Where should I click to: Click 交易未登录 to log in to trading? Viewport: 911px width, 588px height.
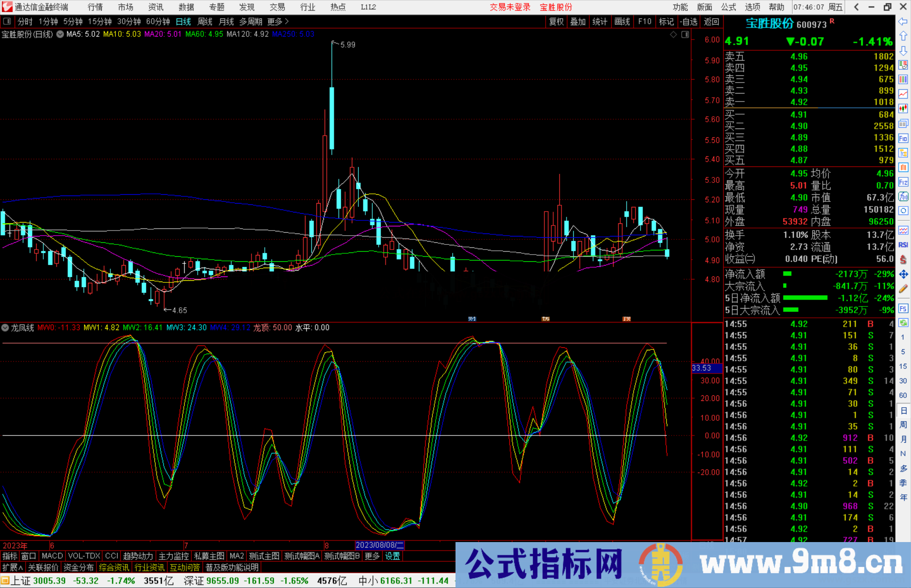pyautogui.click(x=510, y=7)
